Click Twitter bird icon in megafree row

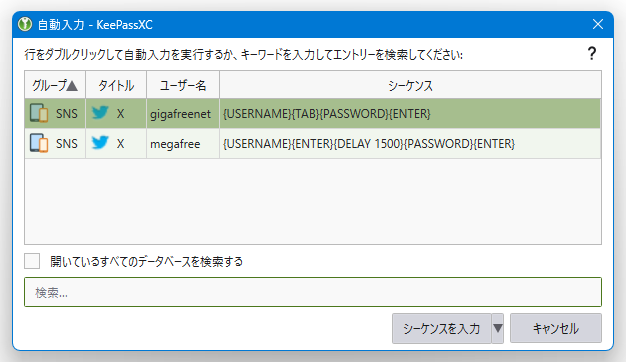100,143
